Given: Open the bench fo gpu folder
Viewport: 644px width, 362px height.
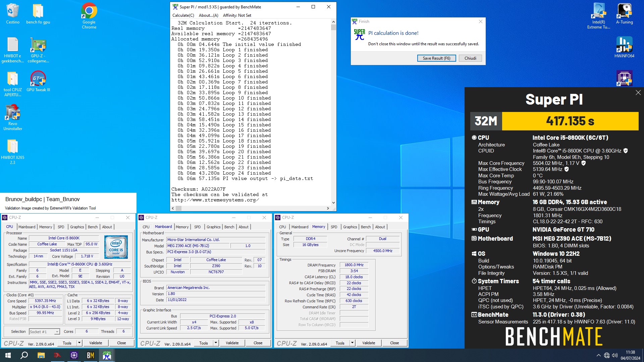Looking at the screenshot, I should pos(38,13).
